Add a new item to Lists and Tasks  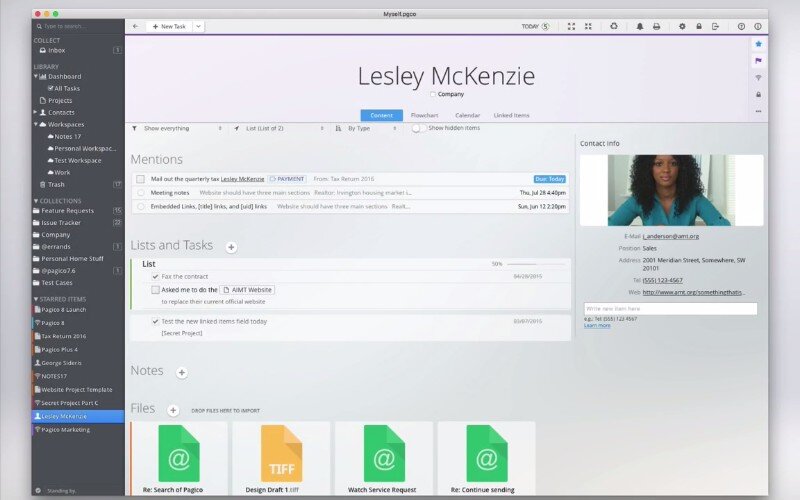click(x=231, y=246)
